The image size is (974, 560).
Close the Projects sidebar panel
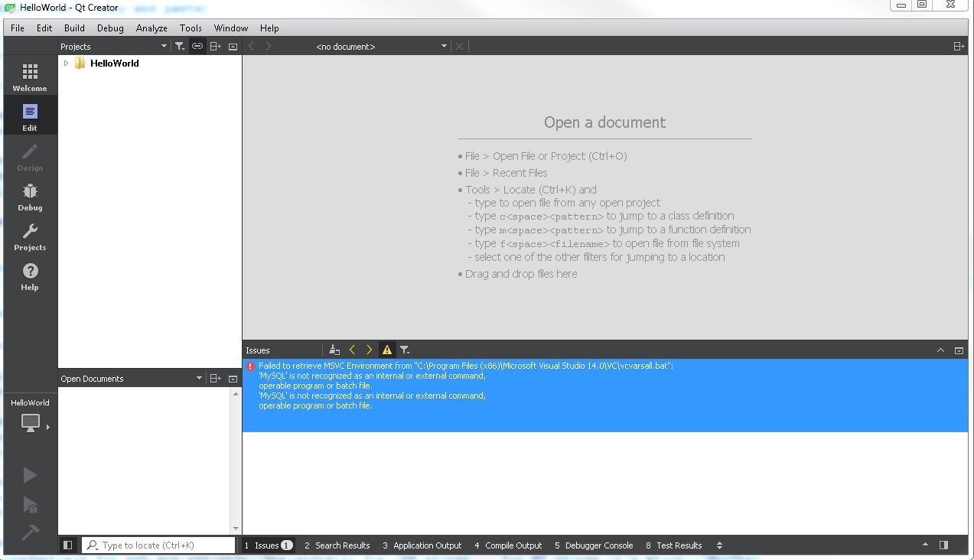[233, 47]
